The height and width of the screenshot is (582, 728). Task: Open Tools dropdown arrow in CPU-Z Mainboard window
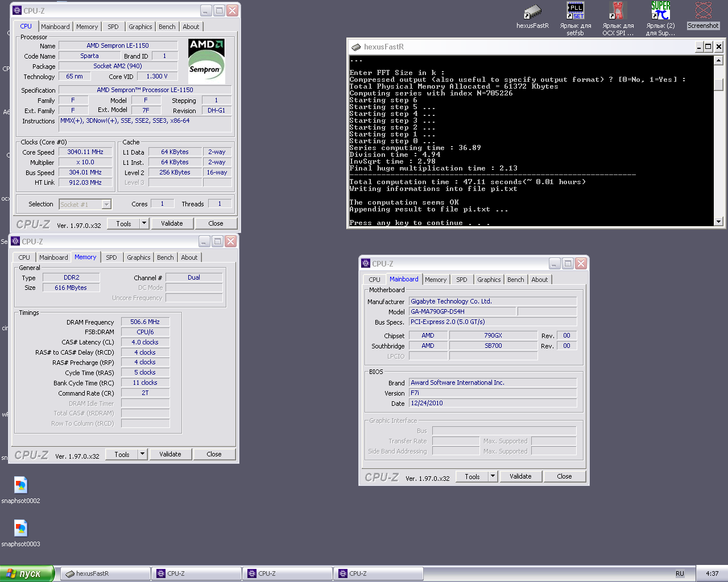[493, 476]
